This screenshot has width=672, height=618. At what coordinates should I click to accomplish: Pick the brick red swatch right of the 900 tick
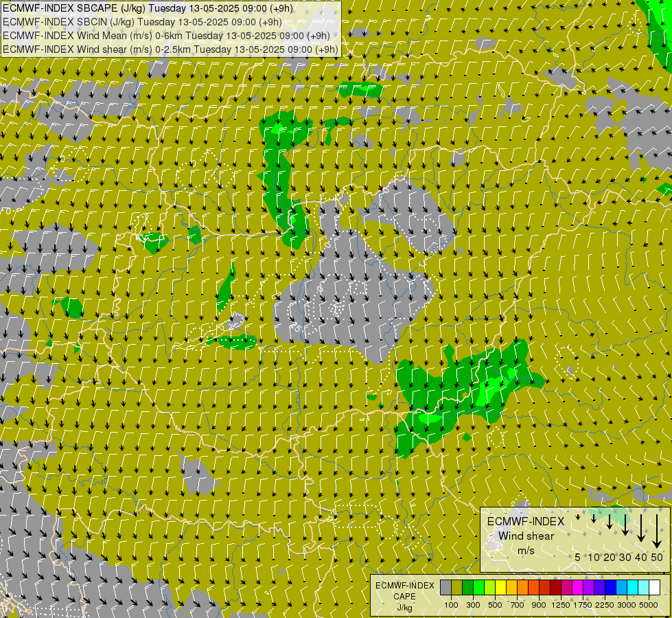coord(545,587)
